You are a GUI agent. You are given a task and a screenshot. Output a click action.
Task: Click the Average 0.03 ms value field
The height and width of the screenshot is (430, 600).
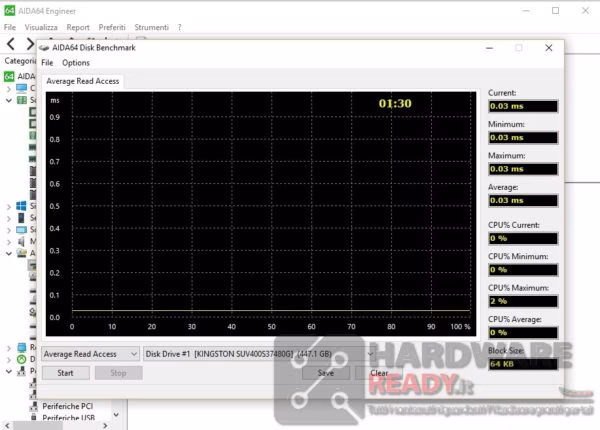pos(523,200)
